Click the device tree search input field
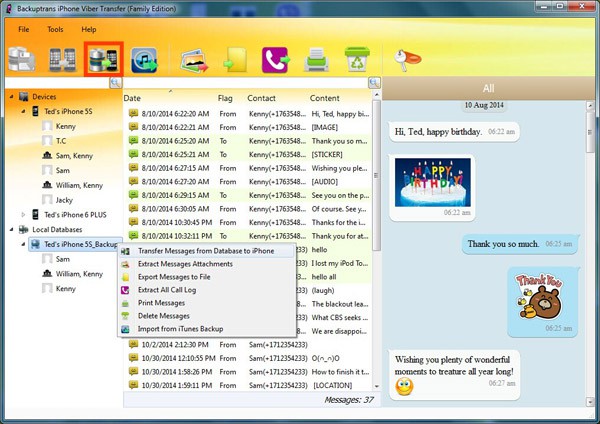The height and width of the screenshot is (424, 600). (x=57, y=83)
